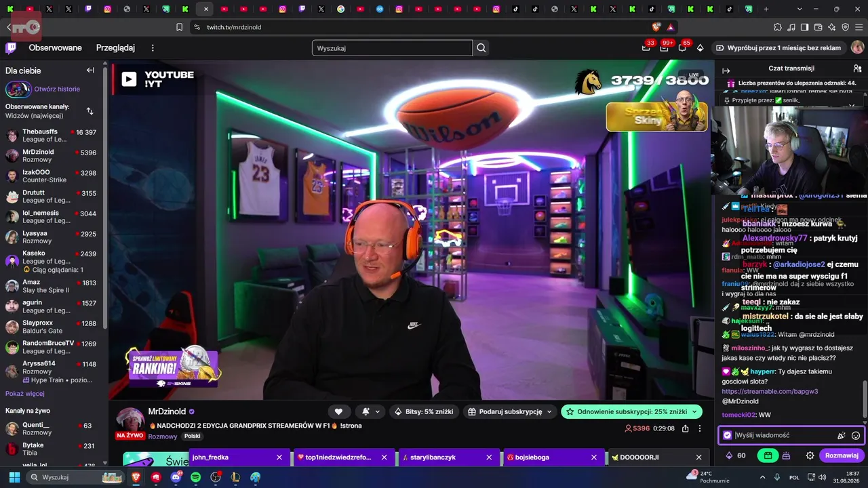Click Wypróbuj przez 1 miesiąc bez reklam
This screenshot has width=868, height=488.
tap(778, 48)
